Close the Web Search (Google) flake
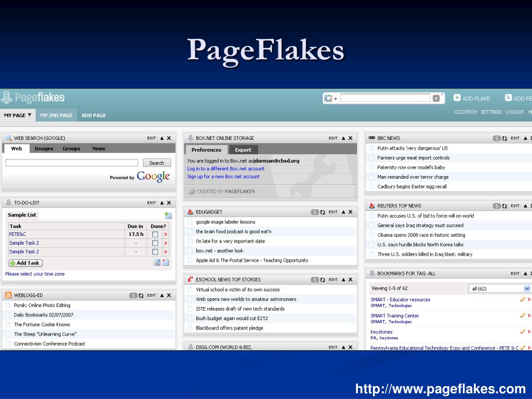 coord(169,138)
